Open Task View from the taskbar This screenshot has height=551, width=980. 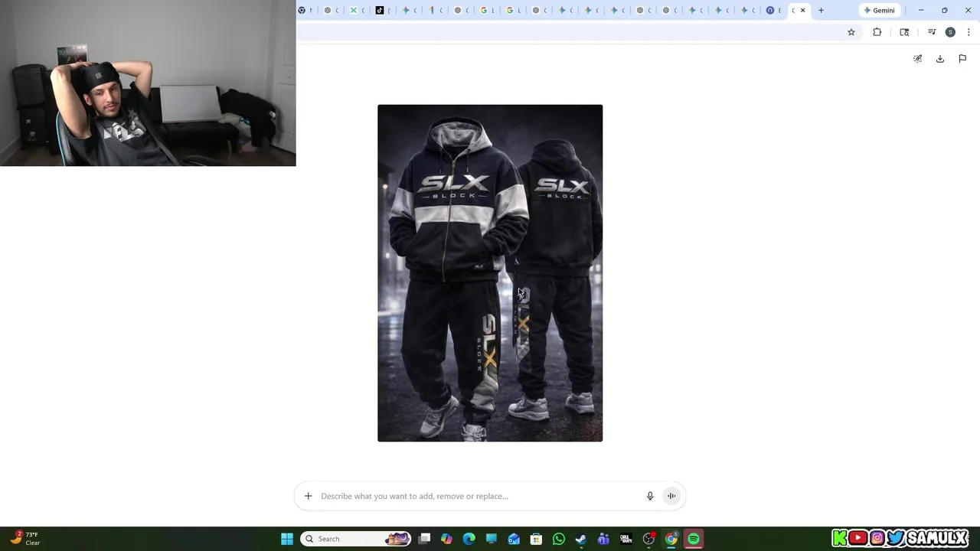[x=425, y=539]
